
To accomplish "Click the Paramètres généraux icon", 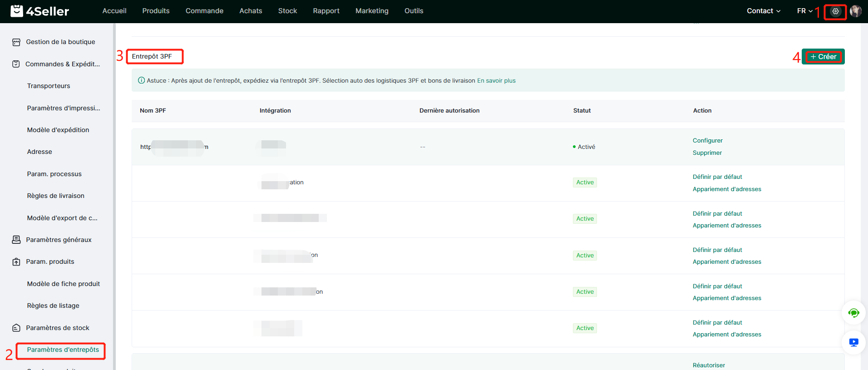I will [x=16, y=240].
